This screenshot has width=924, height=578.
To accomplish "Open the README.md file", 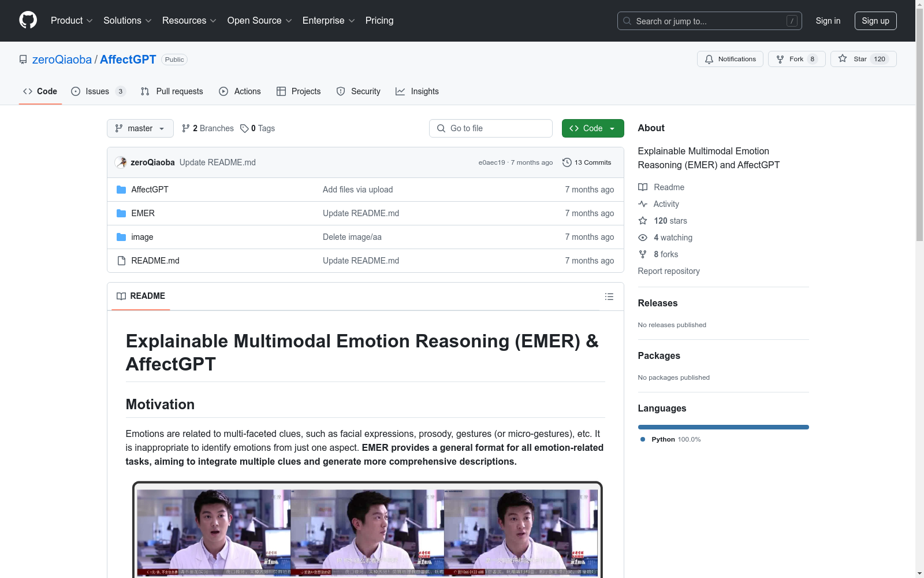I will tap(155, 261).
